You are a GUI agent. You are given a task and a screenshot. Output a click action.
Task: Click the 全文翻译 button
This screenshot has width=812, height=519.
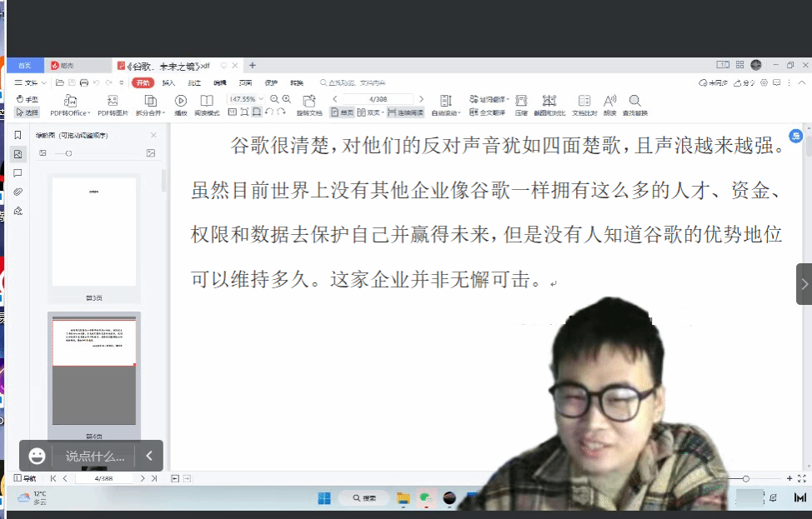pos(487,112)
